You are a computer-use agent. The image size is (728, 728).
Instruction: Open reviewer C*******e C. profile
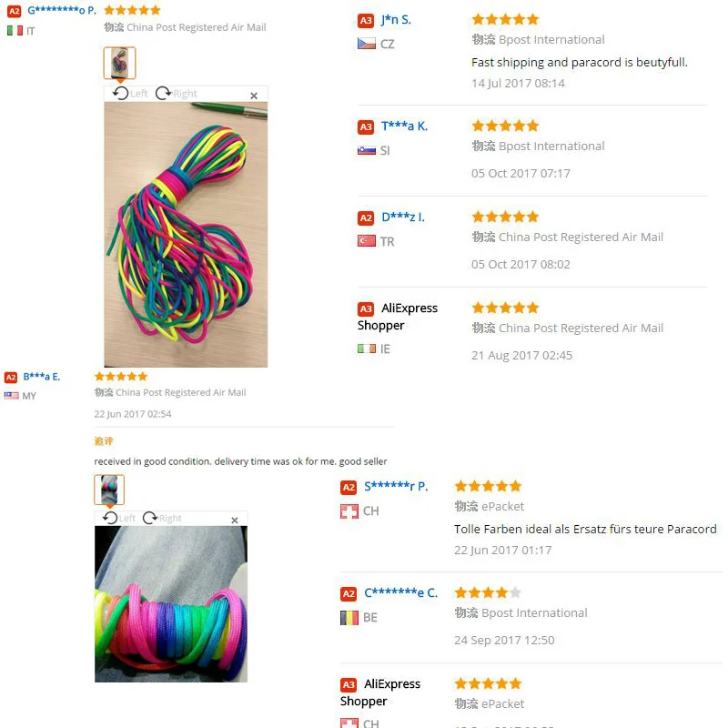coord(400,592)
